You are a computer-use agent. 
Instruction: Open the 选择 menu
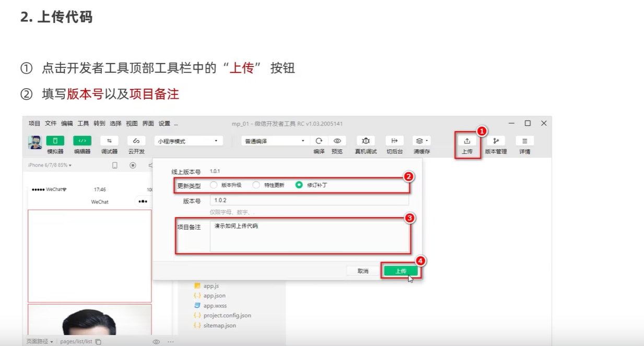click(x=115, y=124)
